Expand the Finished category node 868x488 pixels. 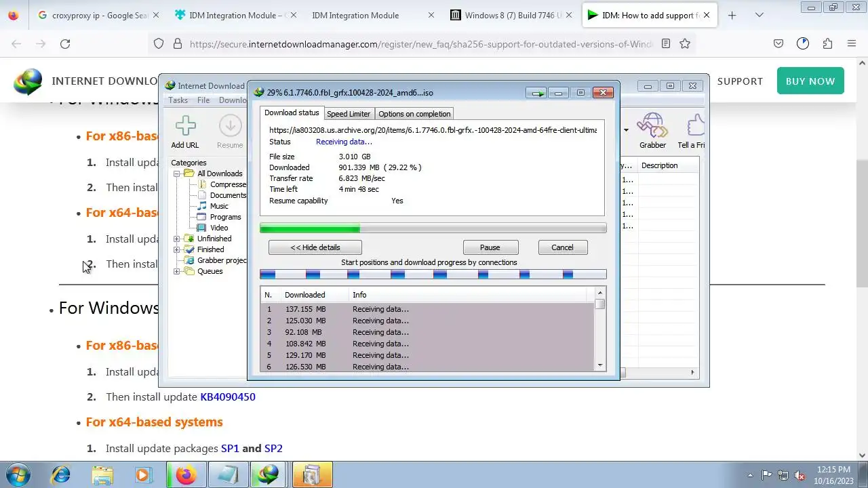pyautogui.click(x=176, y=249)
